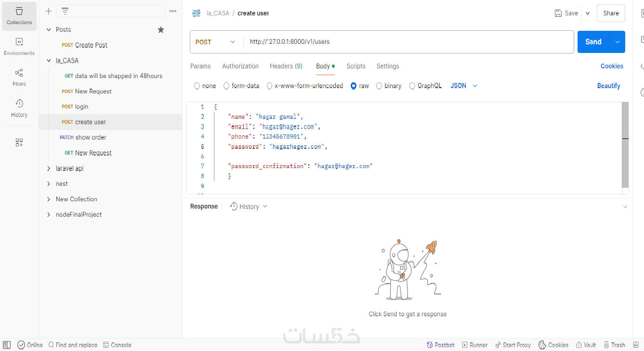Switch to the Authorization tab
Screen dimensions: 644x351
[x=240, y=66]
